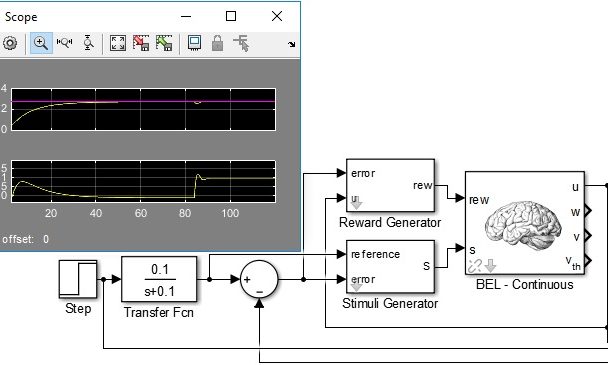Toggle floating scope icon

click(194, 43)
